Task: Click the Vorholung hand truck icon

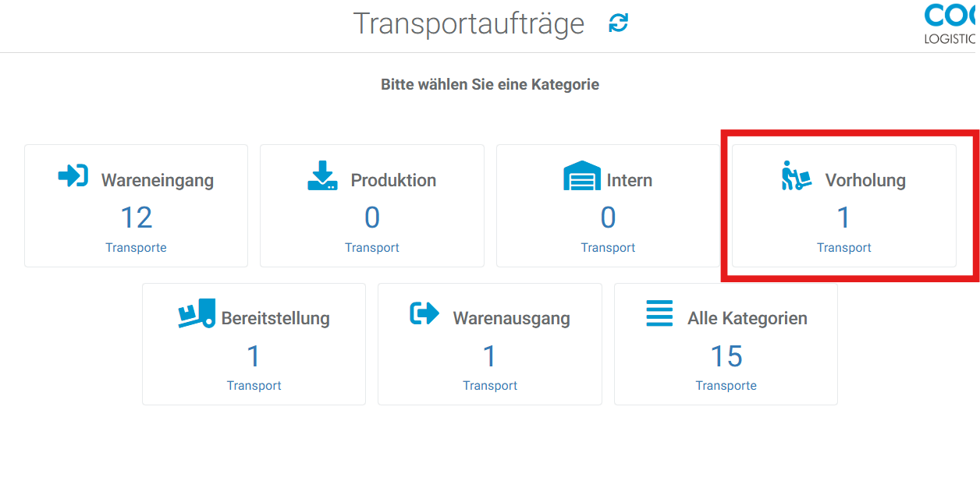Action: [797, 176]
